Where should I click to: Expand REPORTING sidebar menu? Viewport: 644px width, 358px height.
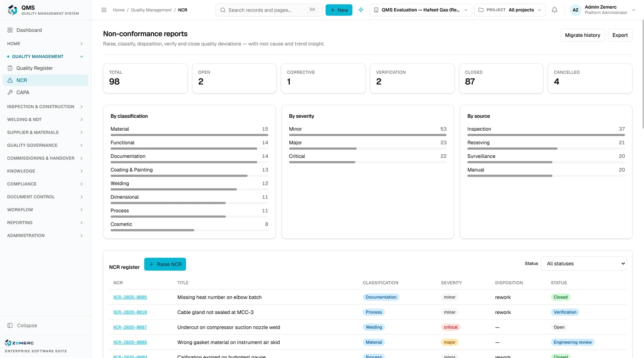[x=45, y=223]
